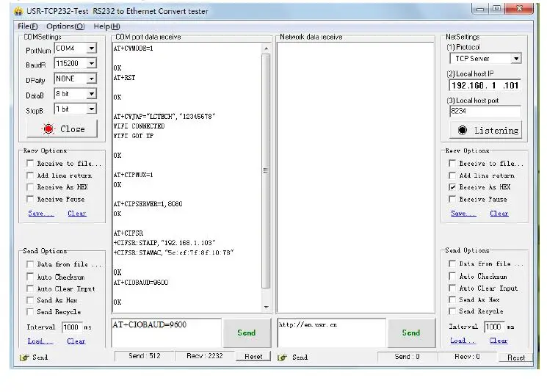Viewport: 547px width, 392px height.
Task: Click the AT+CIFSR line in COM log
Action: point(128,233)
